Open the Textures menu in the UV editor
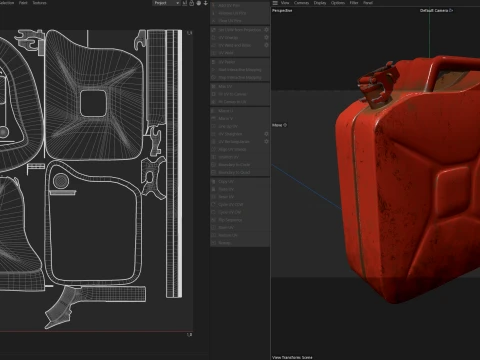 [x=39, y=3]
